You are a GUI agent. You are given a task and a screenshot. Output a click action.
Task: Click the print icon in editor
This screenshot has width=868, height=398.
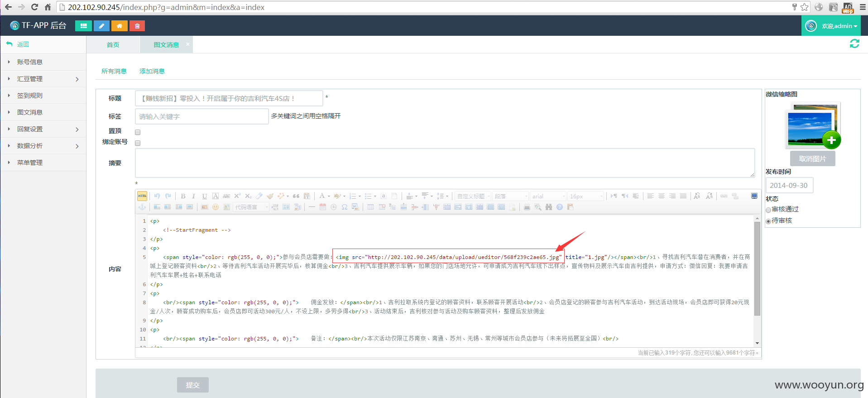coord(527,207)
